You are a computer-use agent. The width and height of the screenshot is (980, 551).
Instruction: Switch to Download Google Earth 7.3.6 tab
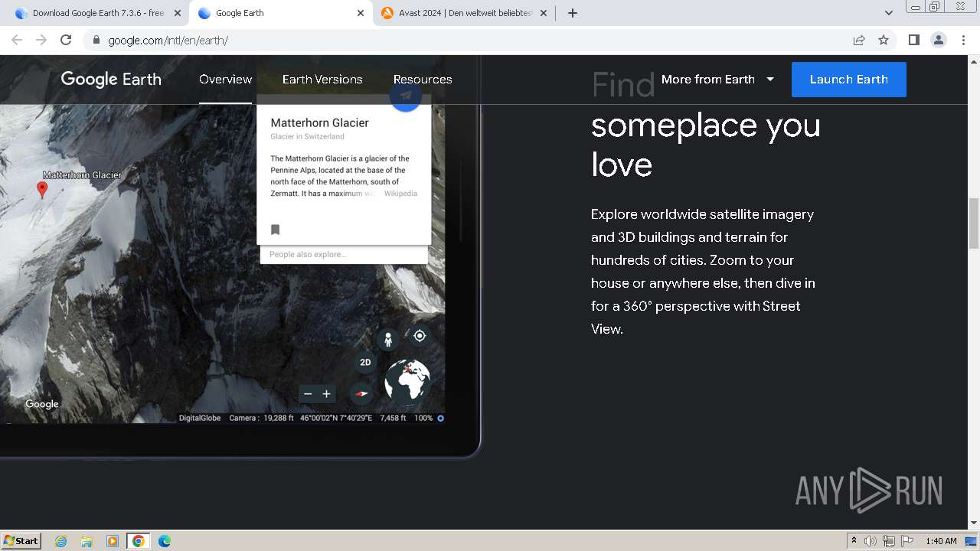(98, 13)
